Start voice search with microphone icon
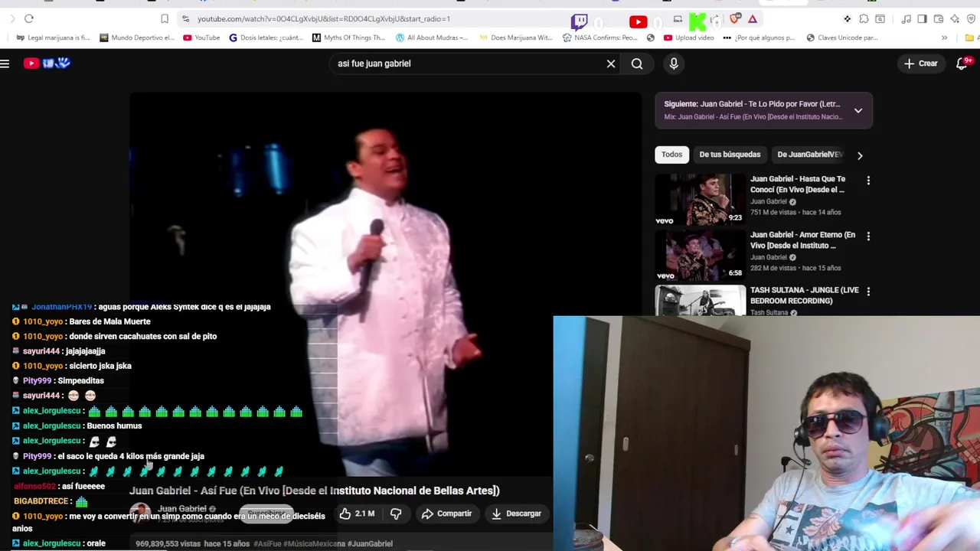The width and height of the screenshot is (980, 551). pos(674,64)
